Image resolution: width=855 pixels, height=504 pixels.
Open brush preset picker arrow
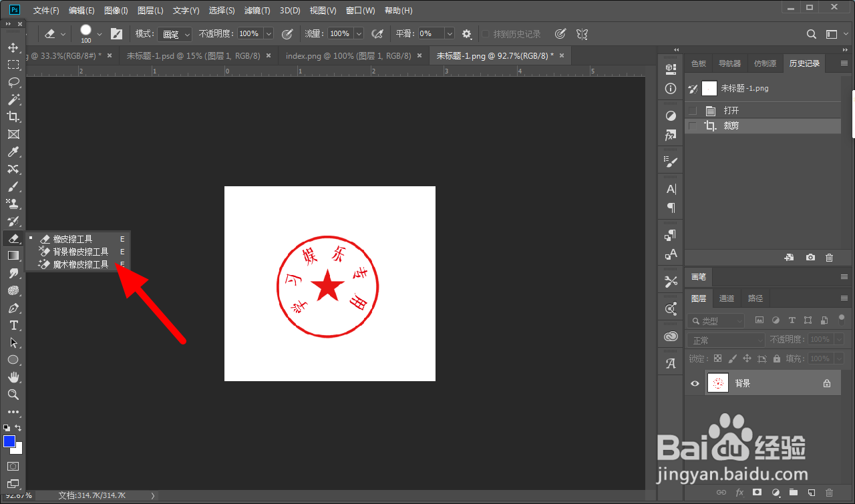(x=100, y=34)
